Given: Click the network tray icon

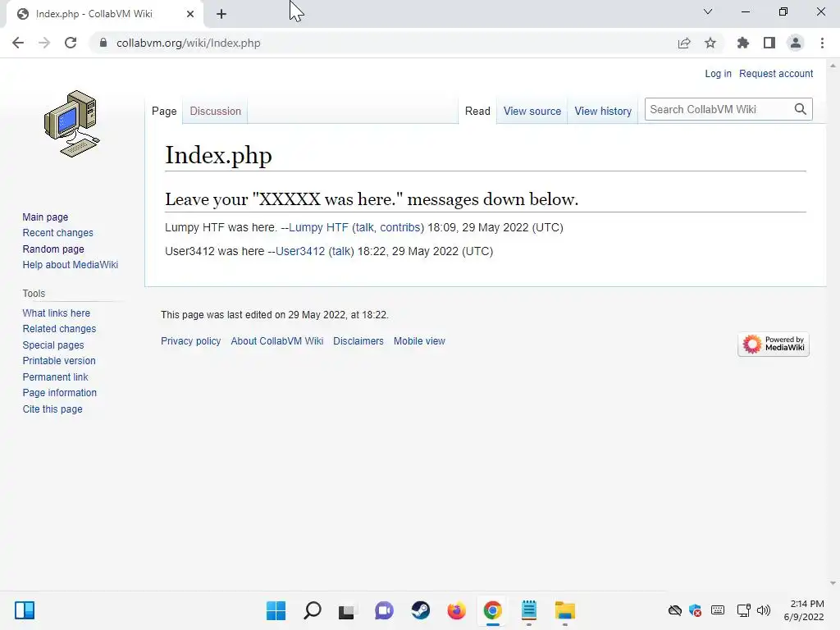Looking at the screenshot, I should 743,610.
